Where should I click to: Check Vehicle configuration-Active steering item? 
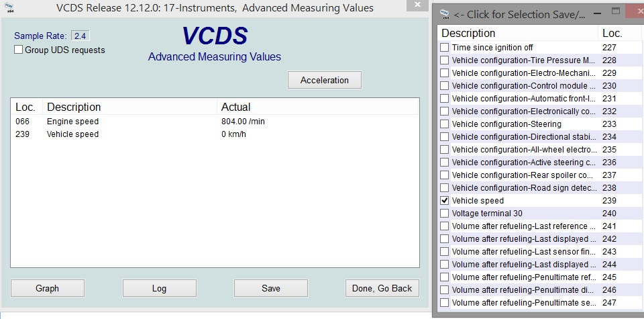click(444, 162)
